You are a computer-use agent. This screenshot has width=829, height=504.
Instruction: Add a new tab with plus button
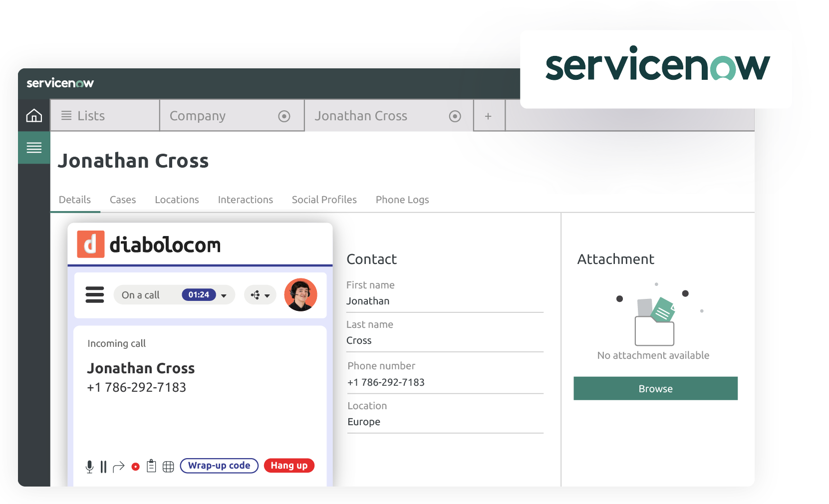(x=488, y=115)
